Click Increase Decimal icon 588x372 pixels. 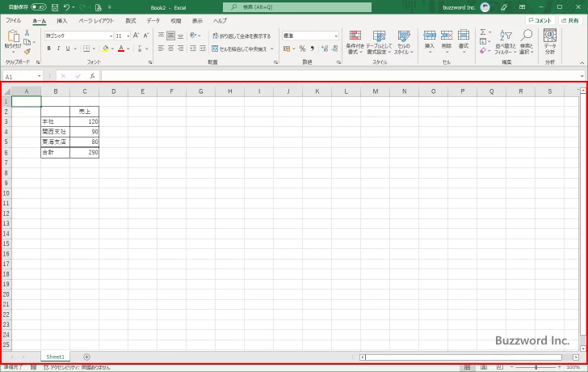click(x=325, y=49)
